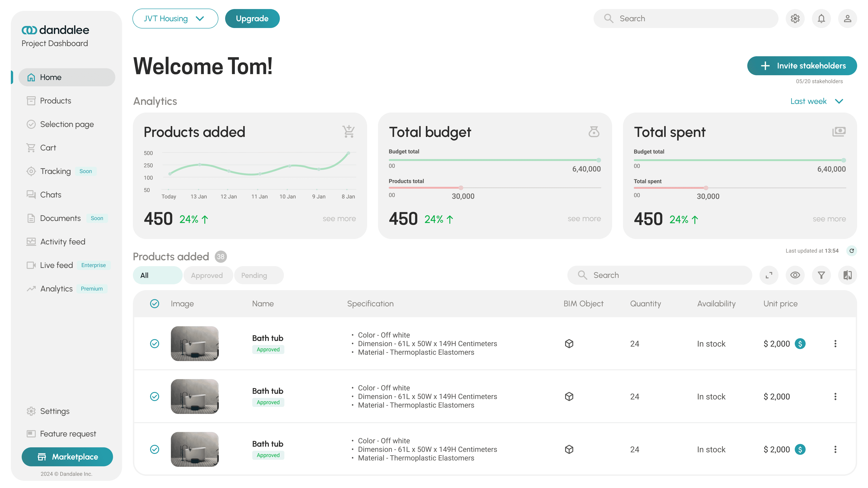Screen dimensions: 868x488
Task: Switch to the Approved tab
Action: coord(207,275)
